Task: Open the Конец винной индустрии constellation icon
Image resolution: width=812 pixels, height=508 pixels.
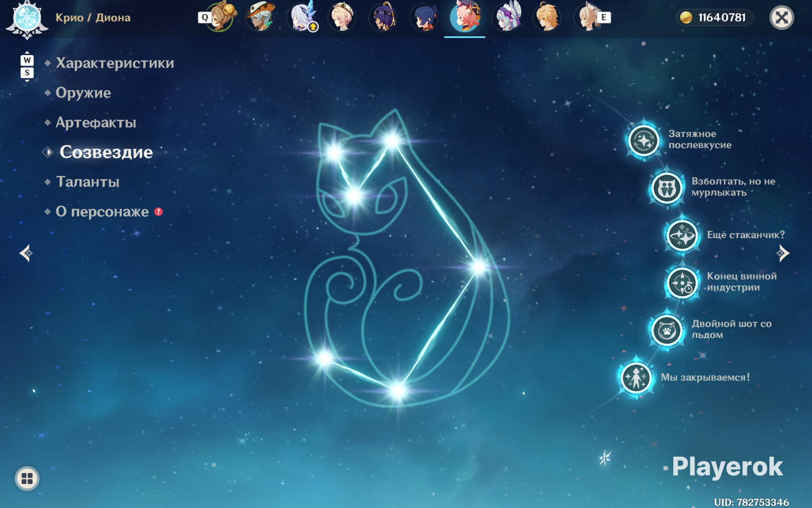Action: [x=682, y=282]
